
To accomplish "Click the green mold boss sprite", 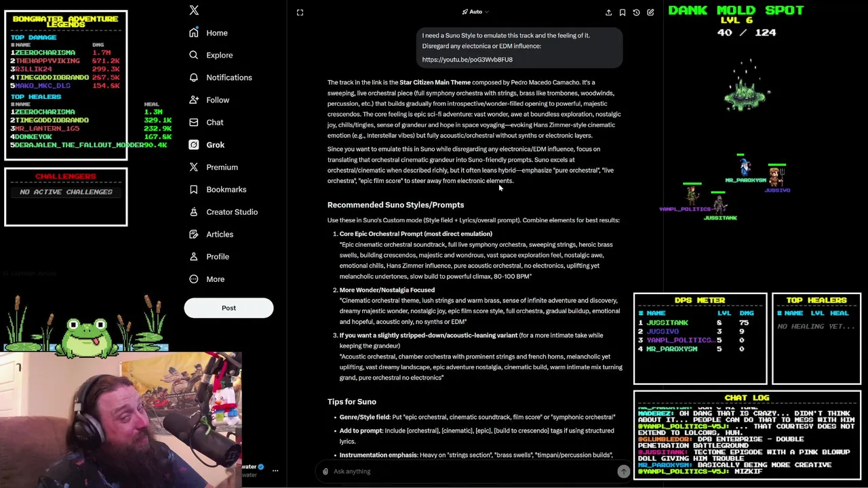I will (746, 94).
